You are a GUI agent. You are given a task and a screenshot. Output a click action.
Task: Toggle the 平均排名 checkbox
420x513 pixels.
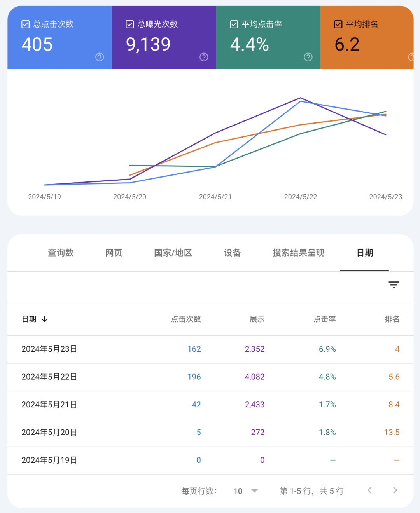click(x=338, y=24)
